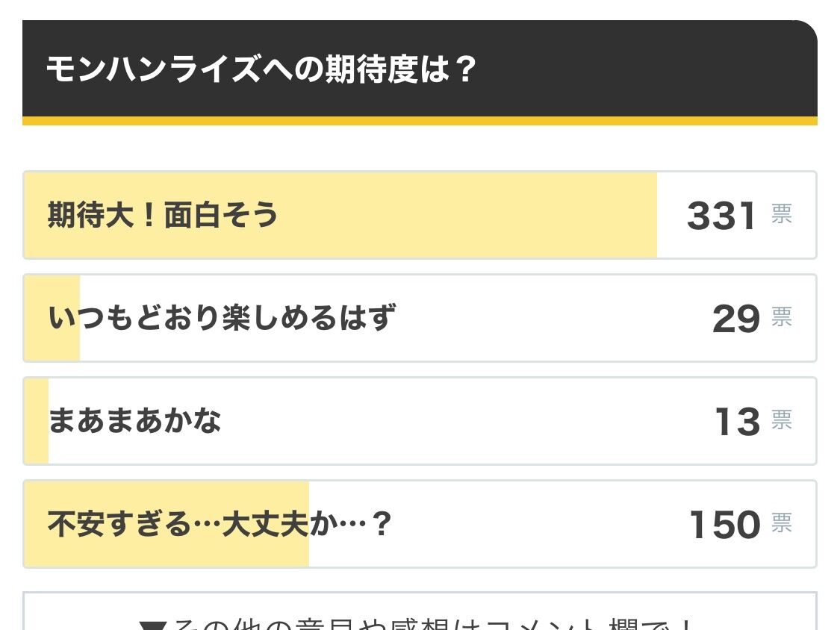
Task: Click the small yellow result bar of まあまあかな
Action: [x=37, y=421]
